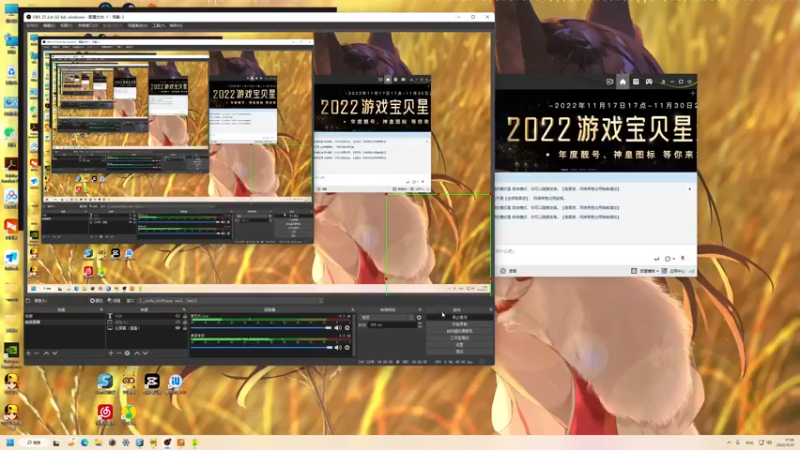Open source properties gear in Sources panel footer

click(127, 353)
